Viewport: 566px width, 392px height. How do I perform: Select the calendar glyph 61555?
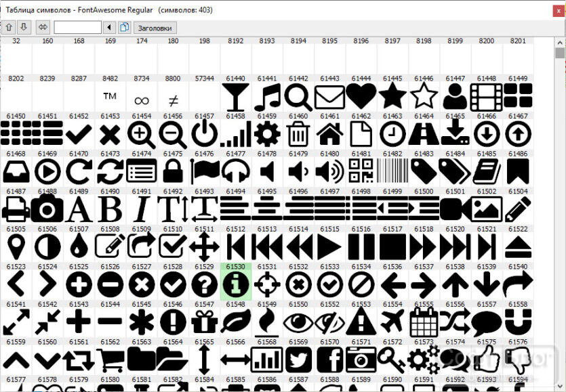pyautogui.click(x=424, y=322)
